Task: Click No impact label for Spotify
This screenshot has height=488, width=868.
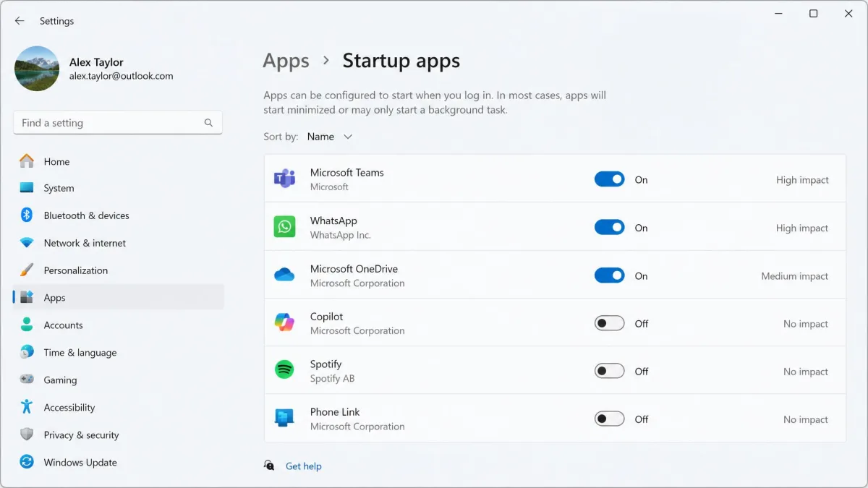Action: coord(806,372)
